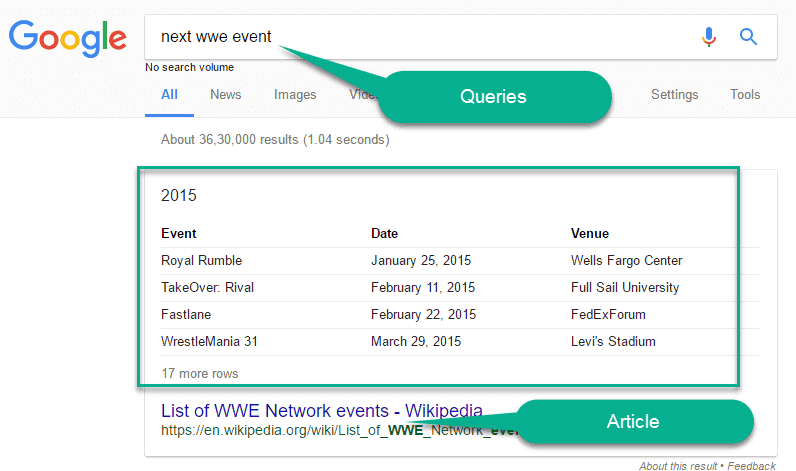The image size is (796, 471).
Task: Click the 'FedExForum' cell
Action: (608, 314)
